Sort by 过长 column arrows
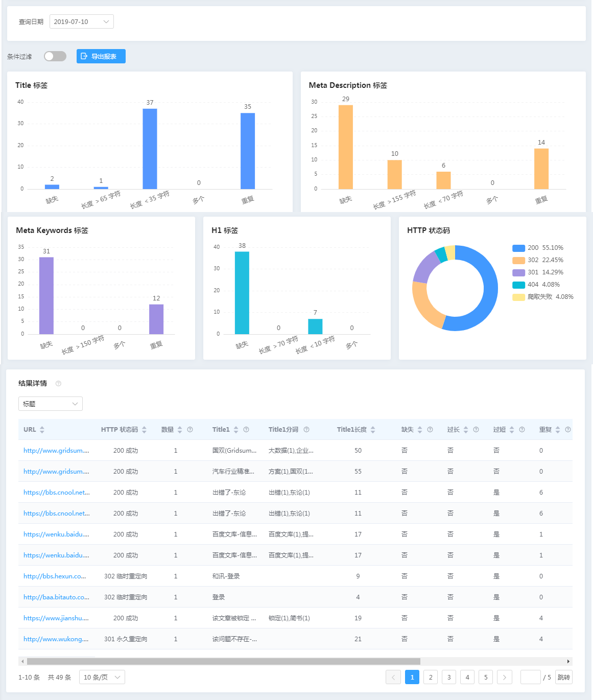The width and height of the screenshot is (593, 700). [x=466, y=430]
